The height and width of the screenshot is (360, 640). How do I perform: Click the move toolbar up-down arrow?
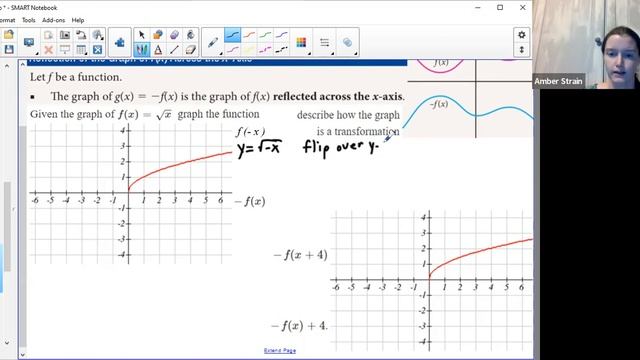click(x=522, y=50)
